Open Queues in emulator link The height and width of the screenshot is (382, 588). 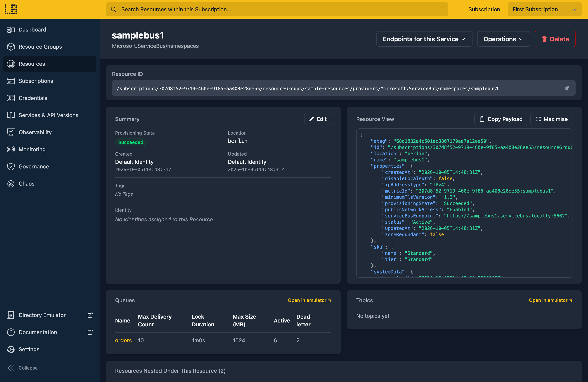309,300
